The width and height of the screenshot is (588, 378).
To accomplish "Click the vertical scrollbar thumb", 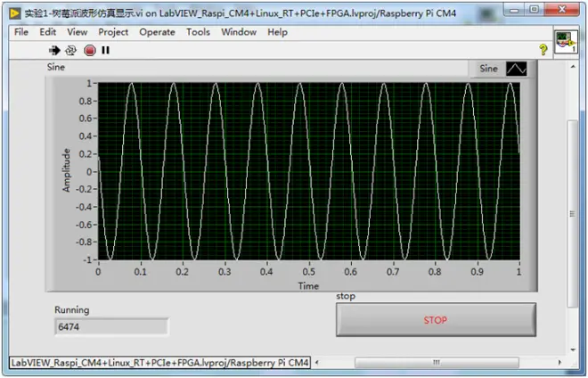I will (x=573, y=214).
